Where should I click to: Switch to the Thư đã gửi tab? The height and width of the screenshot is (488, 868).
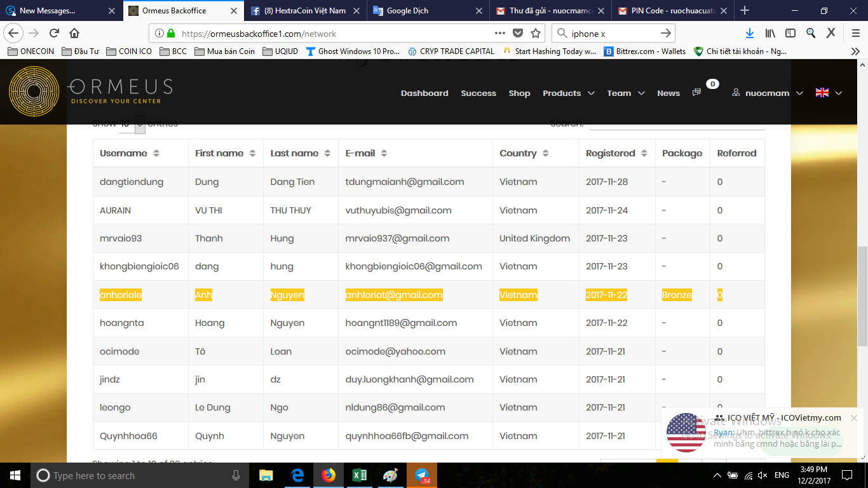point(550,11)
